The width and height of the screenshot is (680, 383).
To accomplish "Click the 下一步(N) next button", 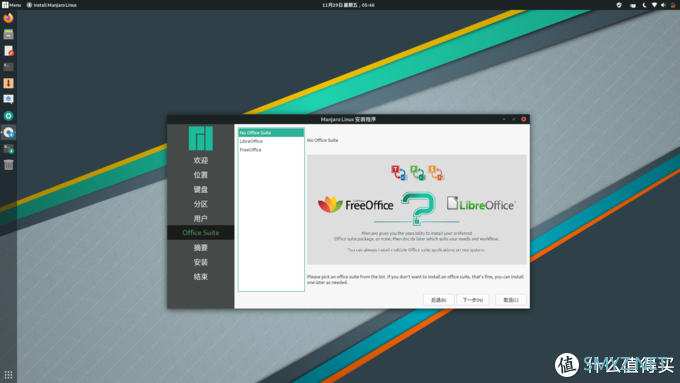I will tap(473, 300).
